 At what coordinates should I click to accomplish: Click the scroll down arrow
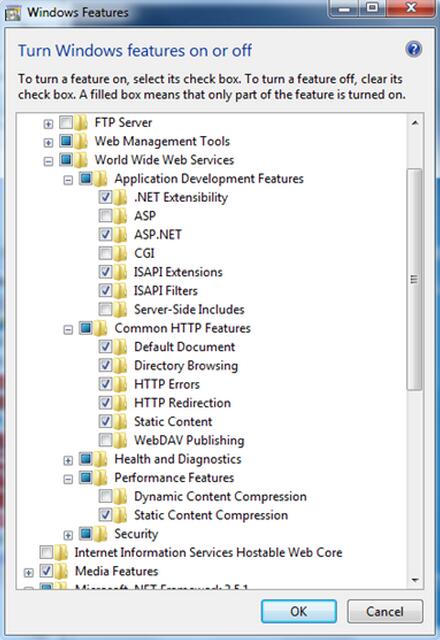pos(415,580)
